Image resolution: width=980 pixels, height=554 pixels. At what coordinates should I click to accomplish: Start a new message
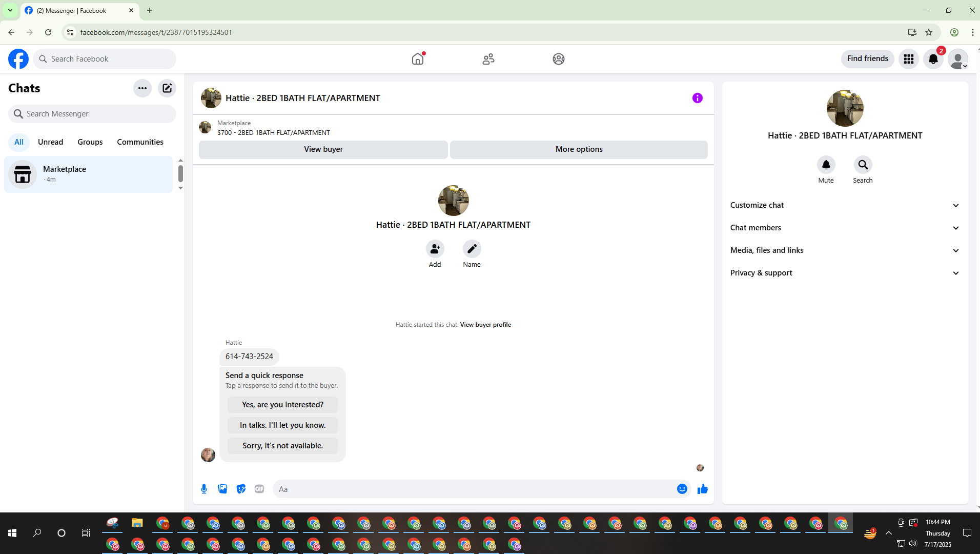167,88
